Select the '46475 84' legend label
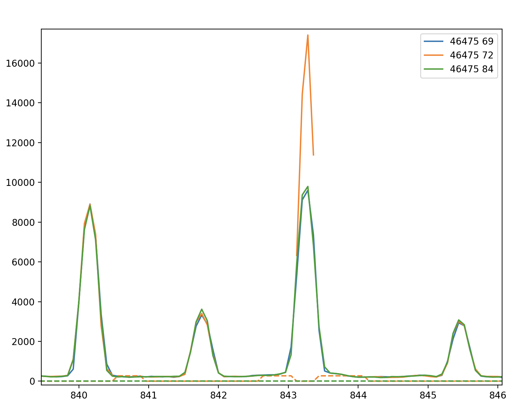The height and width of the screenshot is (420, 514). [471, 69]
